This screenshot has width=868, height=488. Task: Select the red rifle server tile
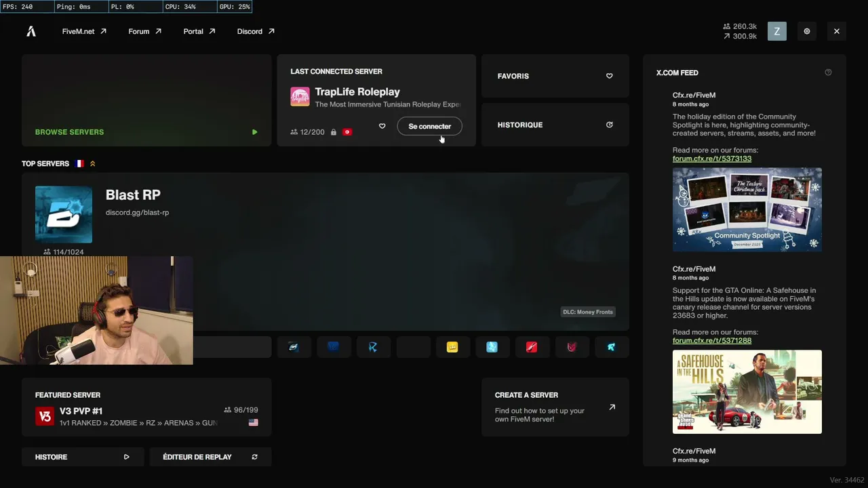click(532, 347)
